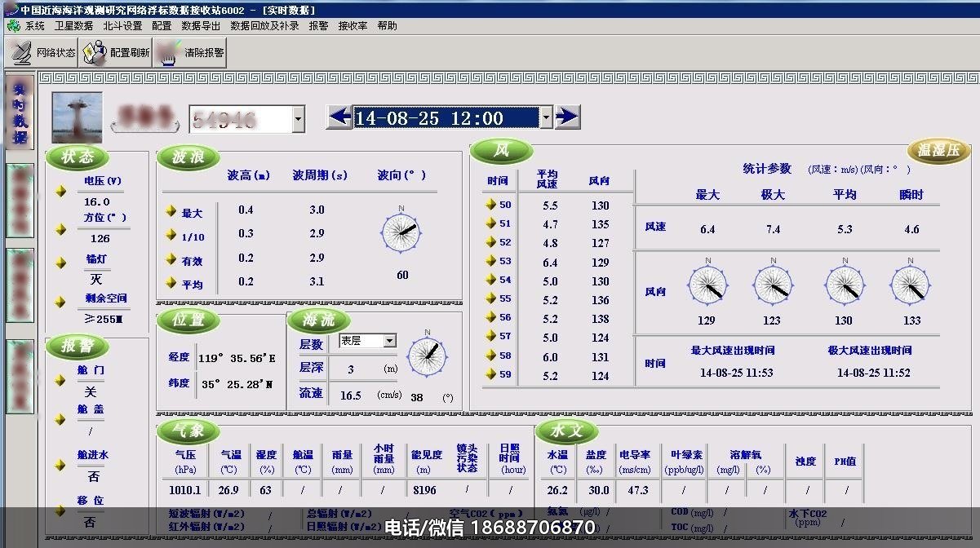Click the 波浪 panel header

[x=188, y=157]
